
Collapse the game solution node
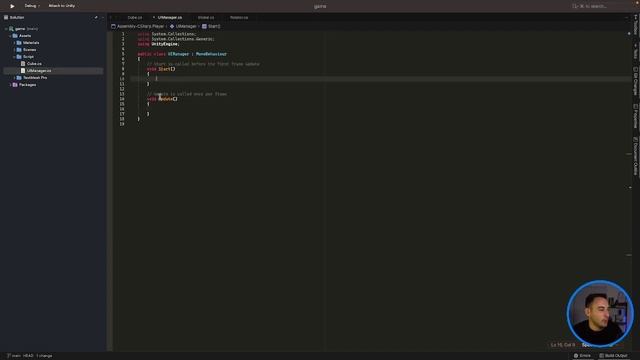pos(6,29)
